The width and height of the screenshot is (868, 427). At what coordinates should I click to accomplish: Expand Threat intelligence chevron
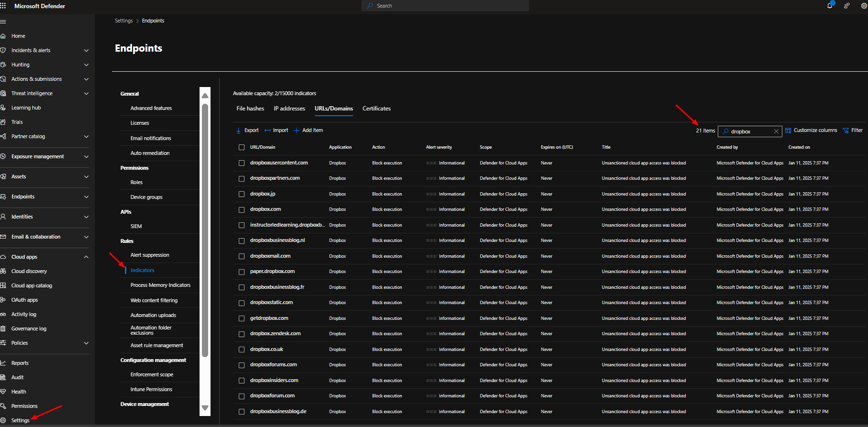(x=86, y=93)
